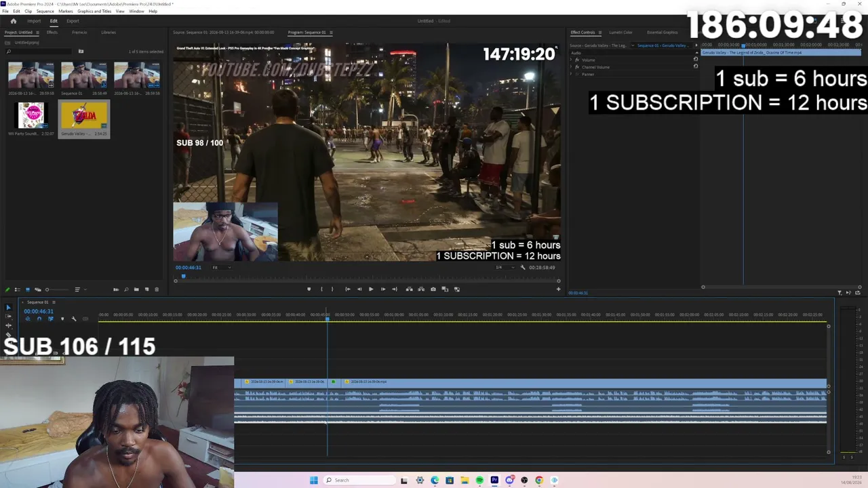Open Timeline Display Settings wrench
The width and height of the screenshot is (868, 488).
point(74,319)
